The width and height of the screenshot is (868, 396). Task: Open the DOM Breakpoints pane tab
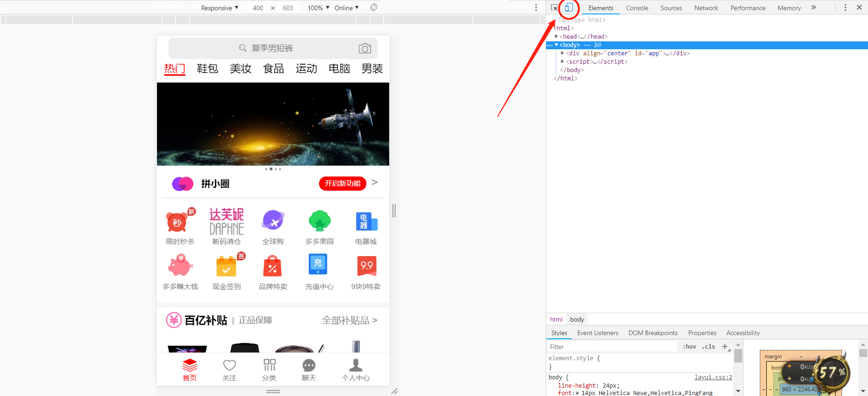pos(653,333)
